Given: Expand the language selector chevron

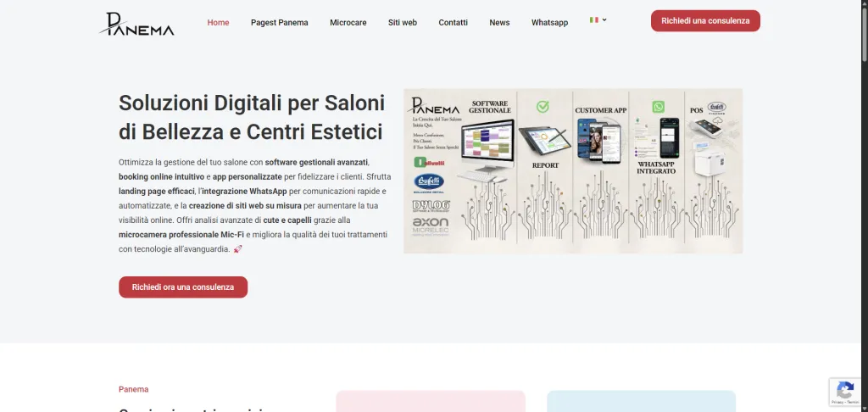Looking at the screenshot, I should click(604, 19).
